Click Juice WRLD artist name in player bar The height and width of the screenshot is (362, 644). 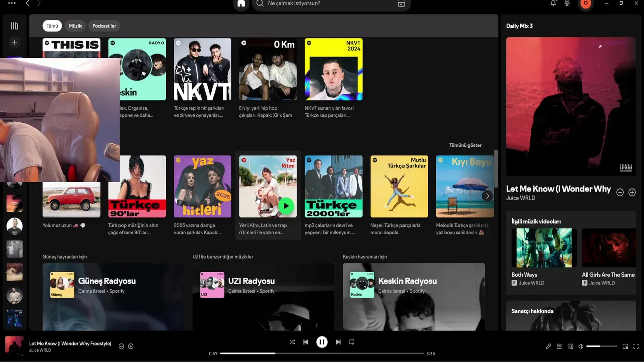(40, 350)
